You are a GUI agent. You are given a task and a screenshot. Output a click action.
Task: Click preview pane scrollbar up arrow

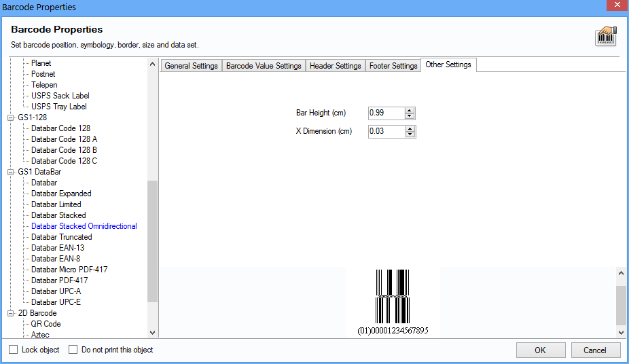point(621,273)
